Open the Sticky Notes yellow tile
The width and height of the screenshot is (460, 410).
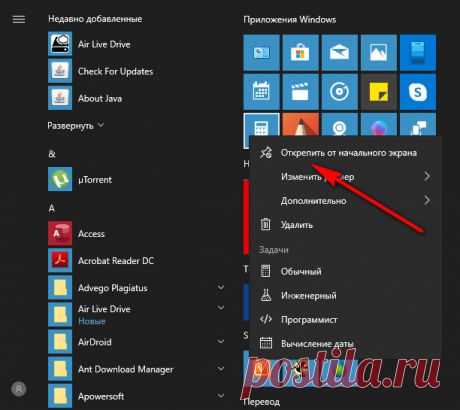(x=379, y=92)
